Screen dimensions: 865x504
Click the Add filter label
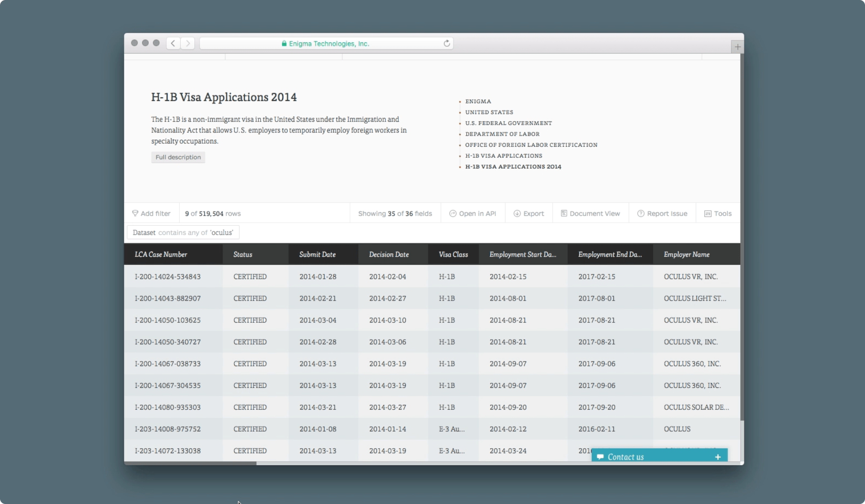click(155, 214)
